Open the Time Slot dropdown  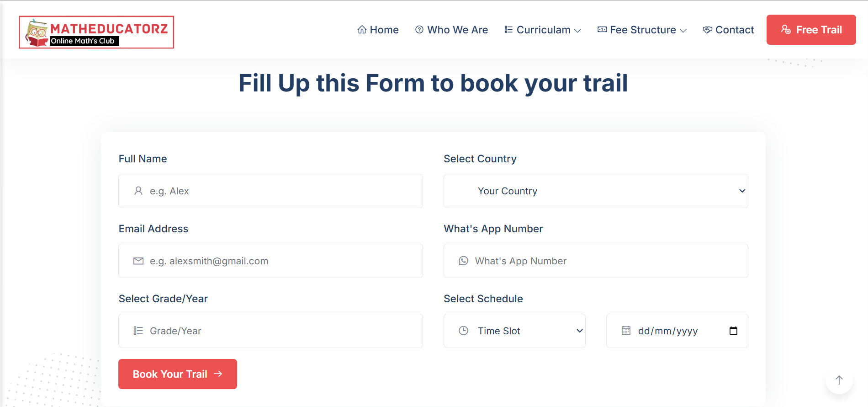(x=514, y=331)
